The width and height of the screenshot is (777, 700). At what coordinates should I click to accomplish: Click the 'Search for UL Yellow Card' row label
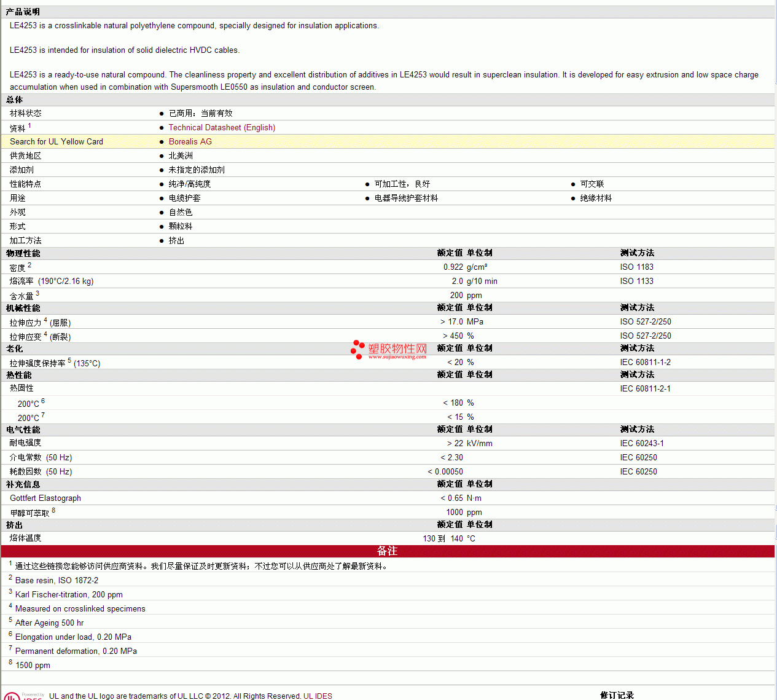tap(57, 142)
